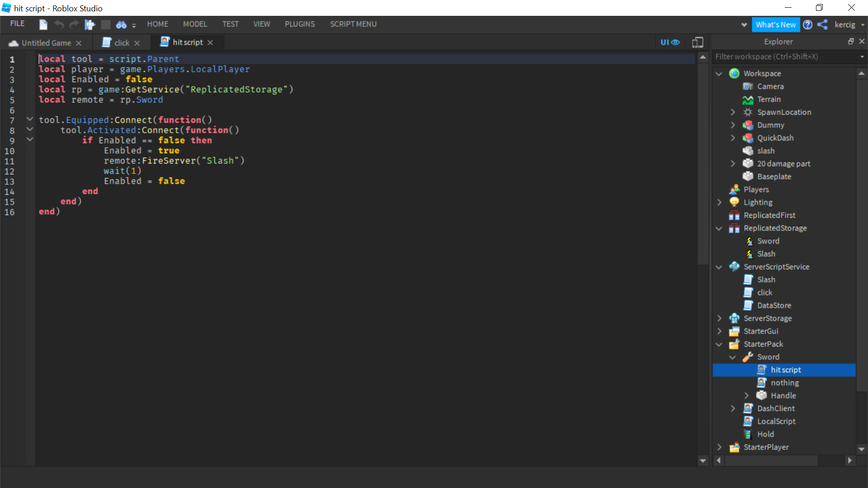Select the ServerStorage service icon
Image resolution: width=868 pixels, height=488 pixels.
(x=735, y=319)
